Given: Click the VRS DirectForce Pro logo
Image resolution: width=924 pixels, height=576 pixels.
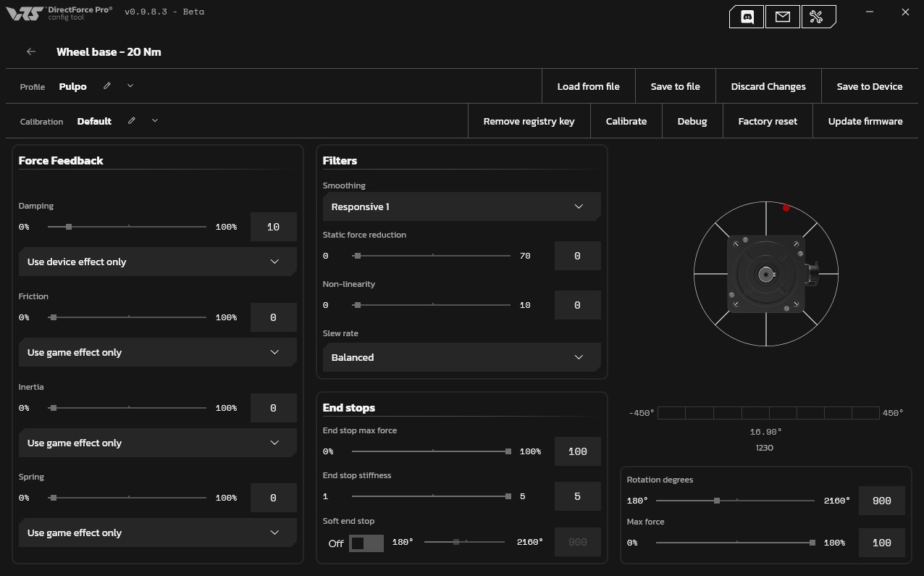Looking at the screenshot, I should (x=59, y=13).
